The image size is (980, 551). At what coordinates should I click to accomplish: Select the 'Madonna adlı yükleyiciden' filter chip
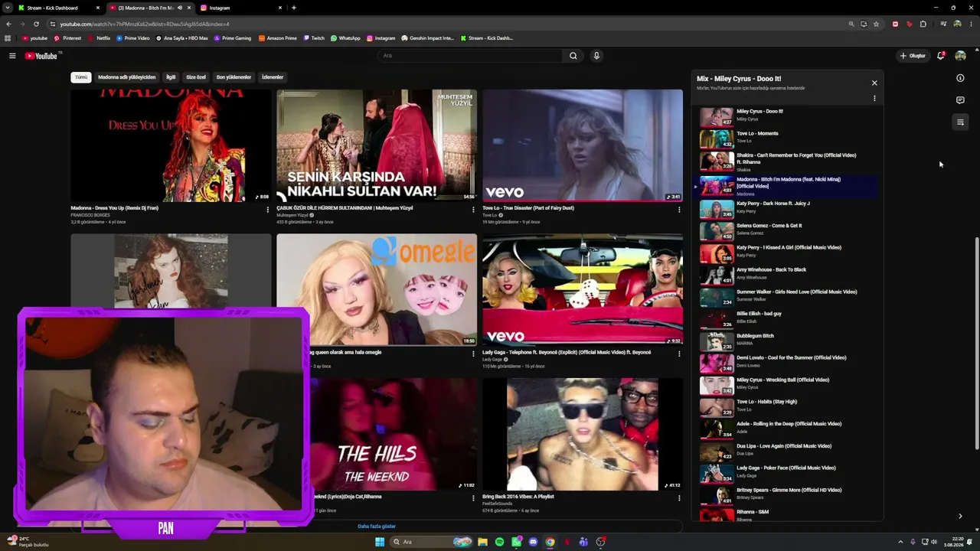tap(127, 77)
